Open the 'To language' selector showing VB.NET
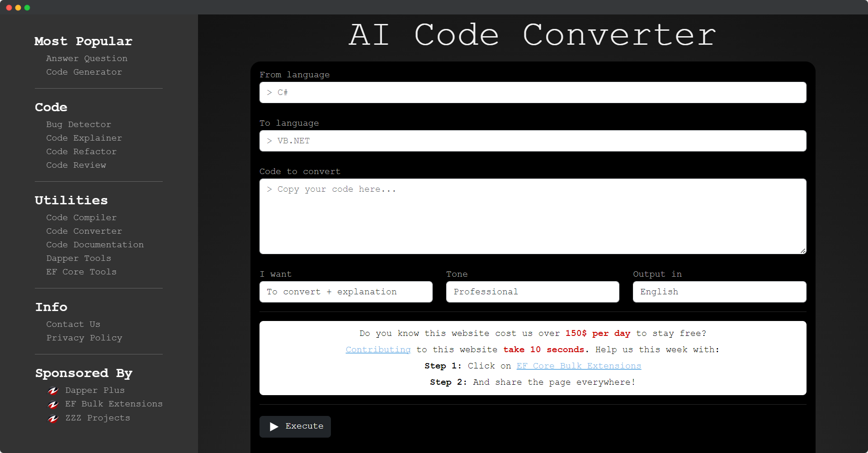This screenshot has height=453, width=868. [x=533, y=141]
